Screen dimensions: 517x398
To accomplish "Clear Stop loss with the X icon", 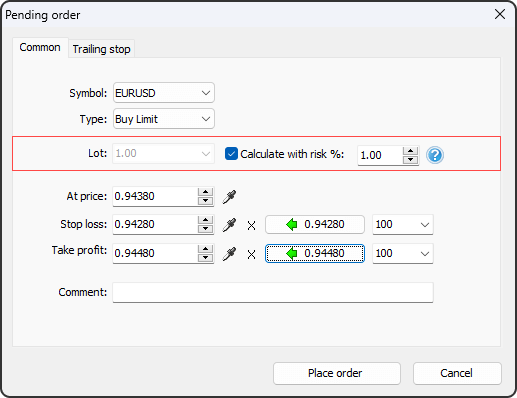I will click(252, 226).
